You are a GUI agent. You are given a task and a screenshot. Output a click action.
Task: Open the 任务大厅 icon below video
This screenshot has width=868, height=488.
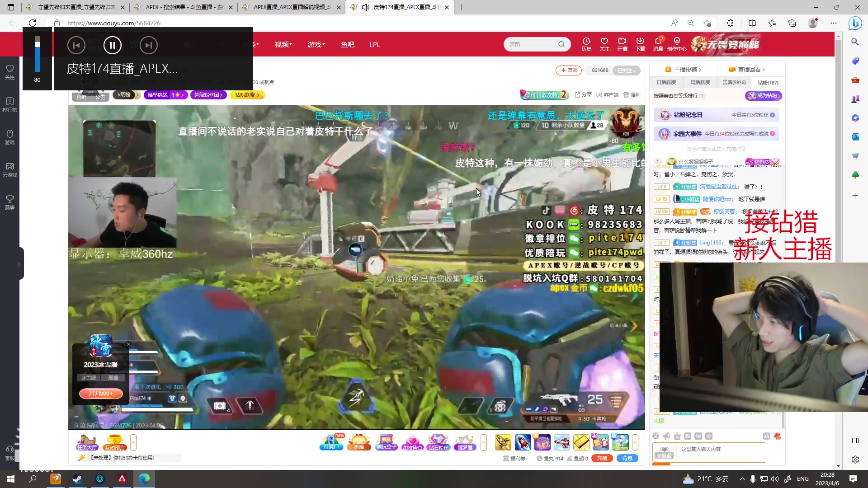[x=87, y=442]
